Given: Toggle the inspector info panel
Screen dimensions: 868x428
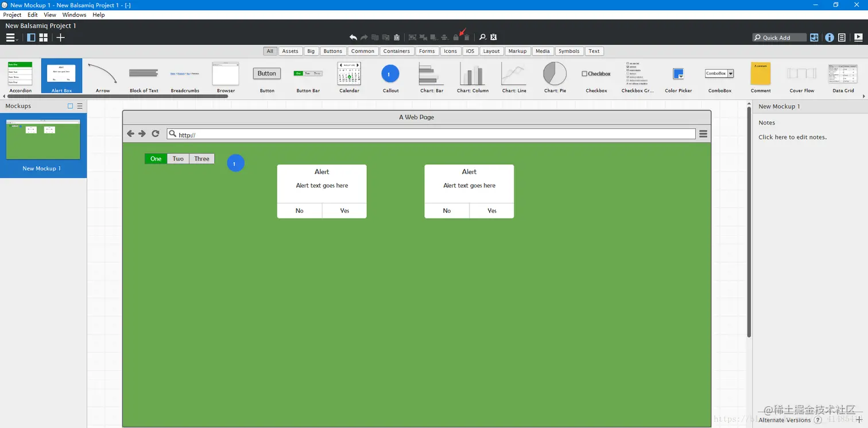Looking at the screenshot, I should 830,37.
